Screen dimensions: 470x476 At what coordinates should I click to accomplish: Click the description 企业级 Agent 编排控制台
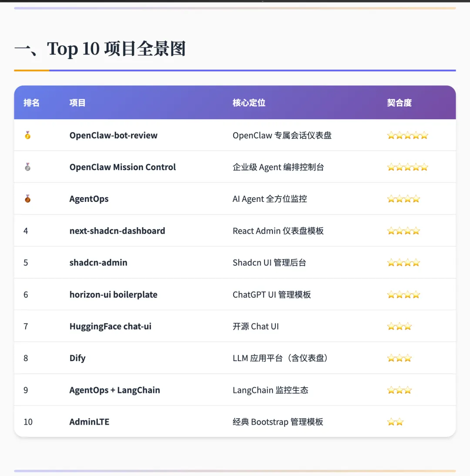pos(279,167)
